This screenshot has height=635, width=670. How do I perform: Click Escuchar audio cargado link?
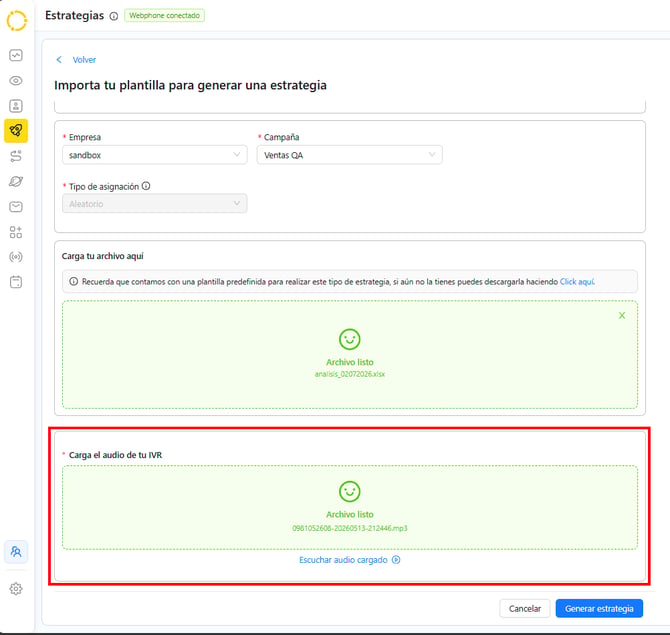(x=343, y=560)
